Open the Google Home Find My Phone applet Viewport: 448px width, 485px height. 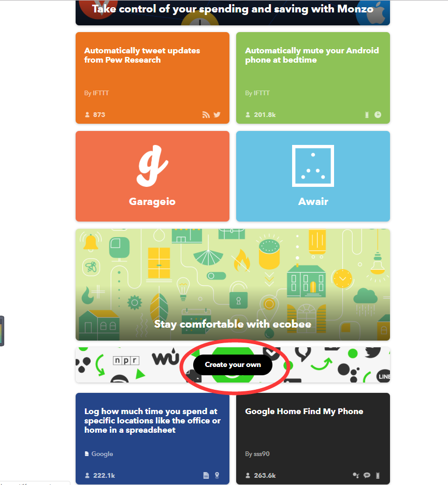coord(313,438)
